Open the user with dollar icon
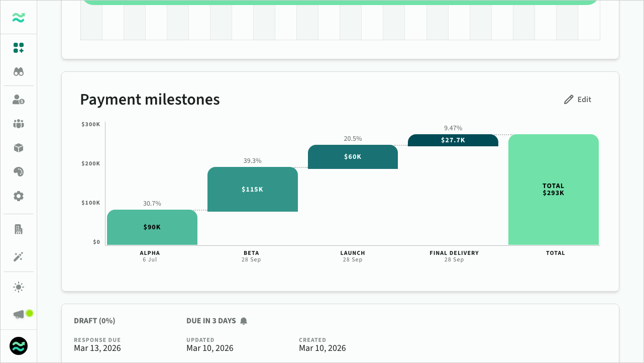The width and height of the screenshot is (644, 363). pyautogui.click(x=19, y=100)
